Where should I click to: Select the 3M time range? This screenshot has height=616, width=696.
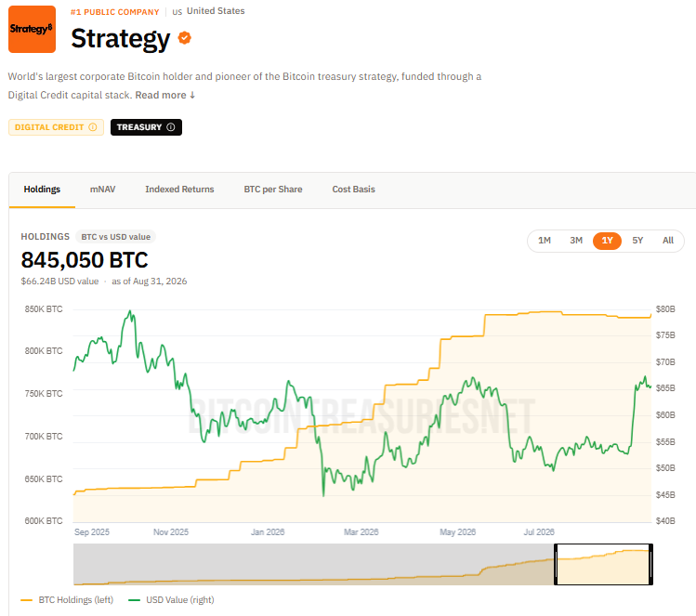(576, 241)
